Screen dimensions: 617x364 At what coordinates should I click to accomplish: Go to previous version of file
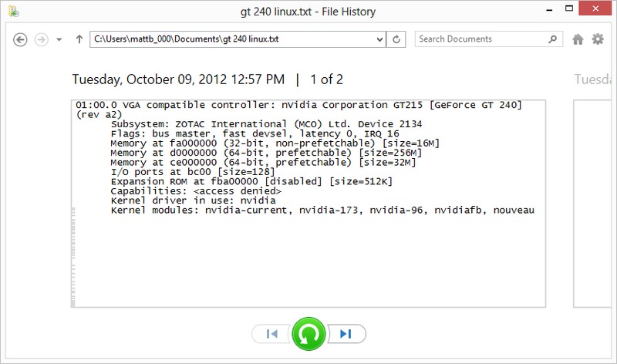coord(271,333)
